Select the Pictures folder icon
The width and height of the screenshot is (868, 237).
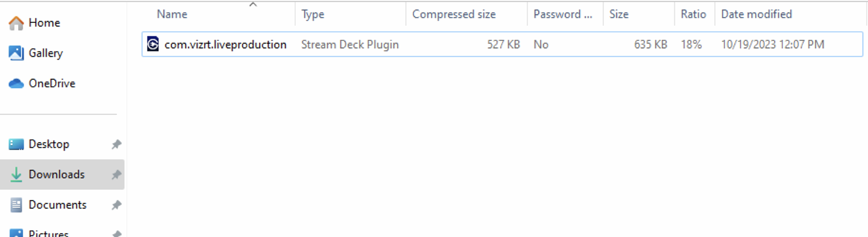pos(17,233)
